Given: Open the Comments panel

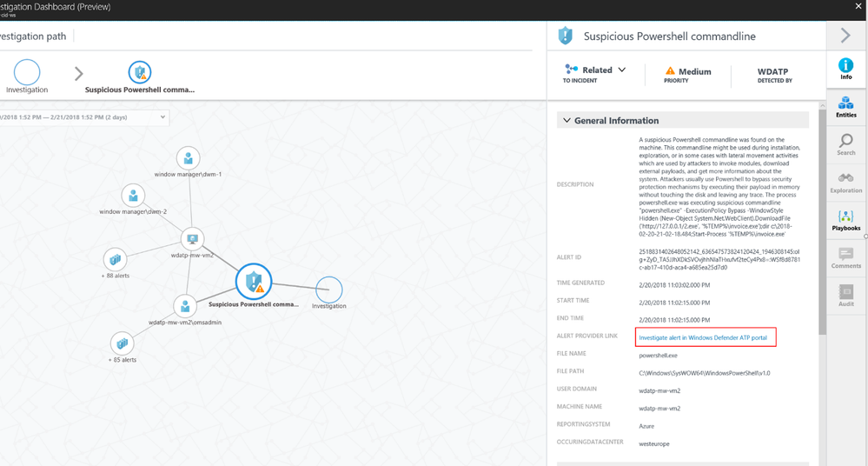Looking at the screenshot, I should [845, 257].
